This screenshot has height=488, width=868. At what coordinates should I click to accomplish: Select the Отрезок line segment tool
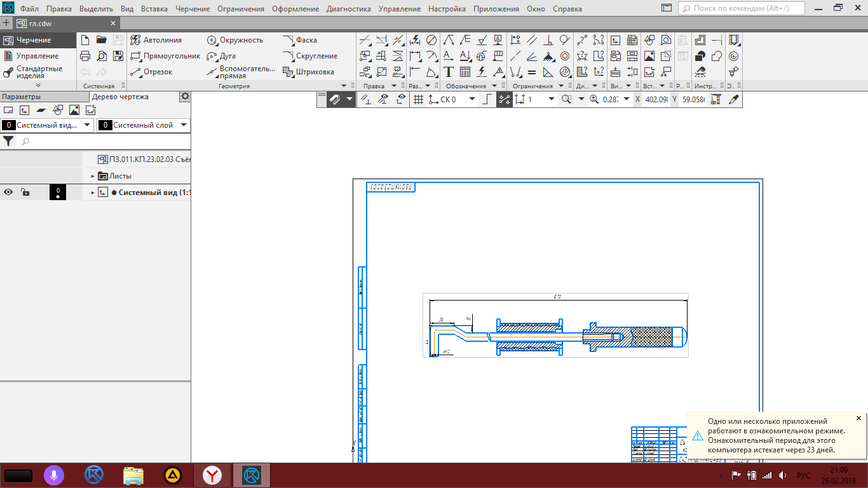(151, 72)
